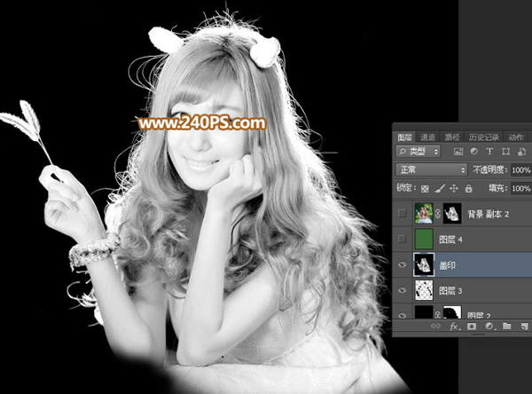Filter layers by type (T) icon
This screenshot has height=394, width=532.
(489, 152)
